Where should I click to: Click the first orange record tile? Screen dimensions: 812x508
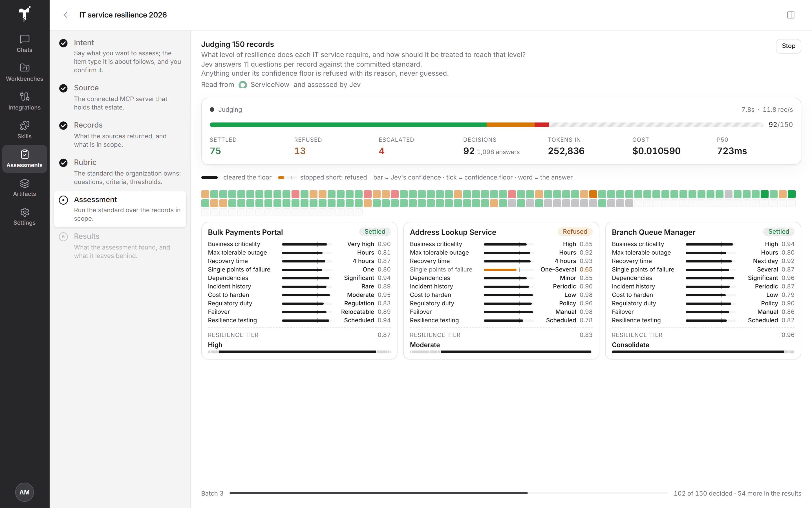click(x=205, y=194)
